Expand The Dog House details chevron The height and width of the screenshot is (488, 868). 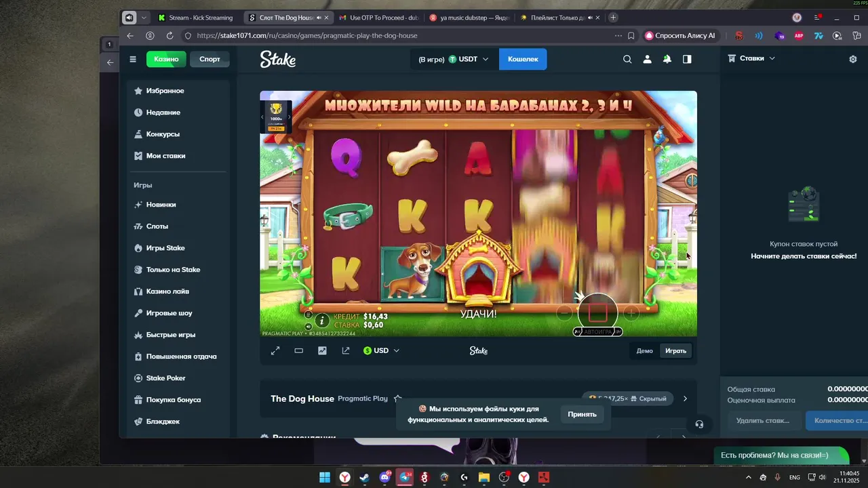(x=685, y=399)
